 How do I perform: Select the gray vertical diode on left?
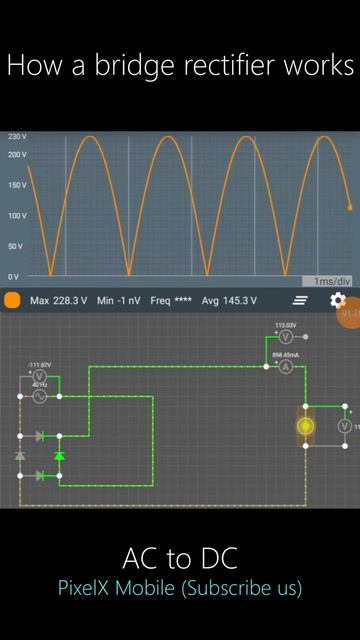click(x=20, y=456)
